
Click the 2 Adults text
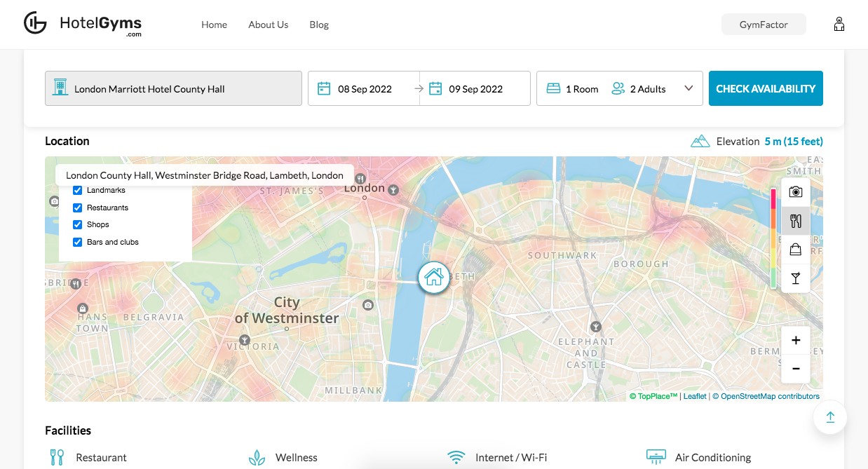pos(648,89)
